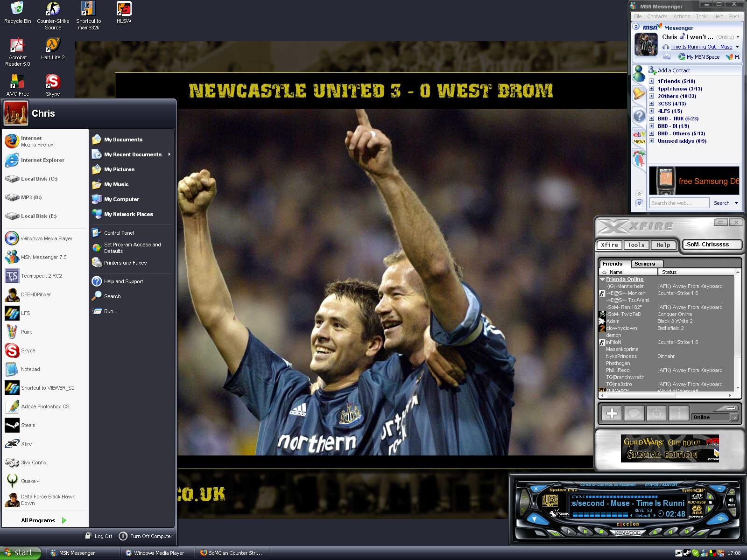The height and width of the screenshot is (560, 747).
Task: Open the alerts bell tab in MSN Messenger
Action: click(x=639, y=94)
